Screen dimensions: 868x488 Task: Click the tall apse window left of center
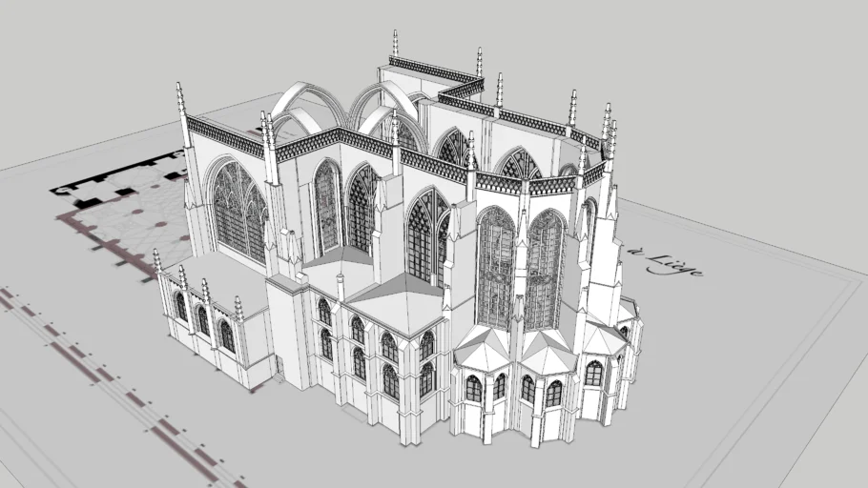point(495,267)
